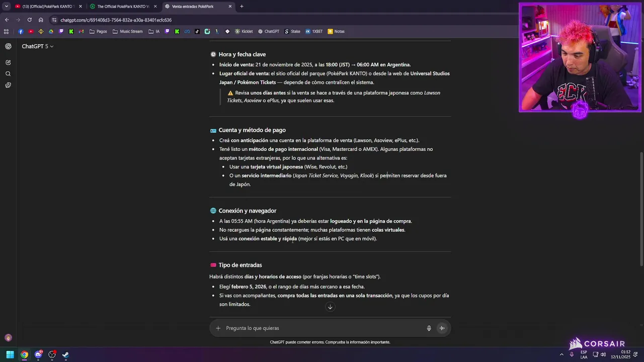This screenshot has width=644, height=362.
Task: Open the ESP LAA language switcher
Action: [x=584, y=354]
